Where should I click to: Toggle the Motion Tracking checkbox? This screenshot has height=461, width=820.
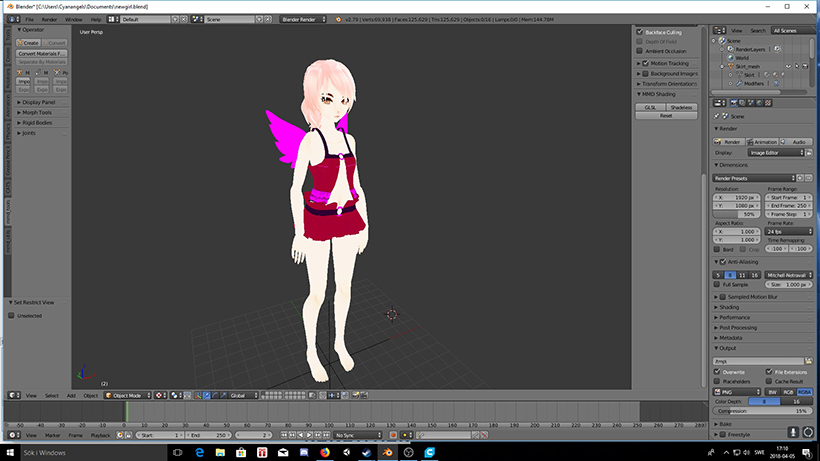click(646, 63)
